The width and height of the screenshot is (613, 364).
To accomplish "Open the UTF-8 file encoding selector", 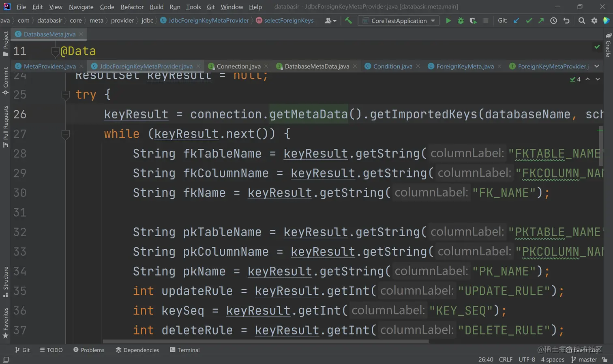I will point(527,360).
